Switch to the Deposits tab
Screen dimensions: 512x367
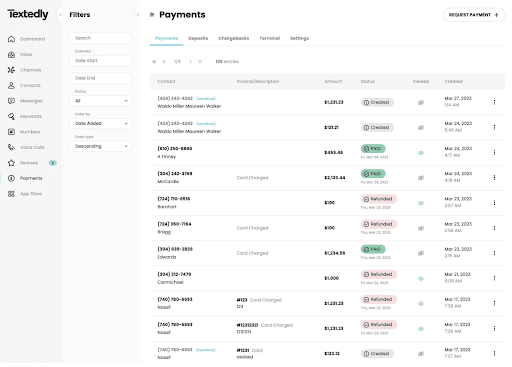point(198,38)
